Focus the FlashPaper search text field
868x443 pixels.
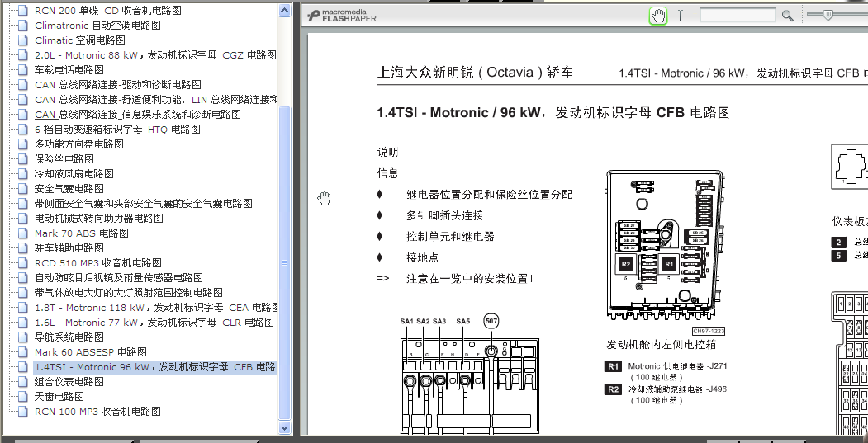[738, 16]
